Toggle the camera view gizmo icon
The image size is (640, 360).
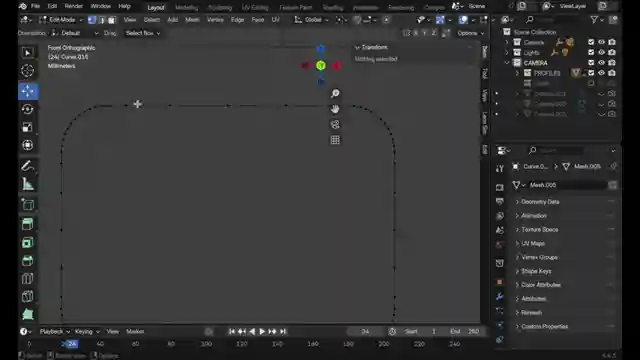pos(335,124)
